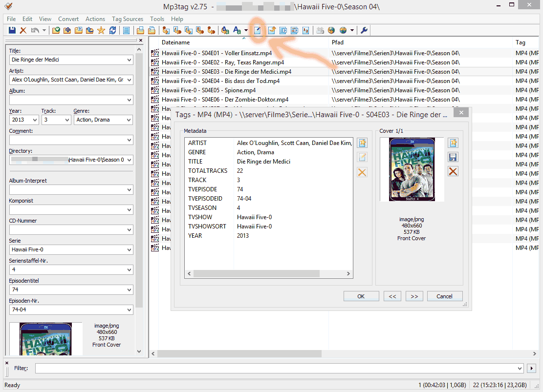Image resolution: width=543 pixels, height=392 pixels.
Task: Open the quick actions dropdown arrow beside Aa
Action: (246, 30)
